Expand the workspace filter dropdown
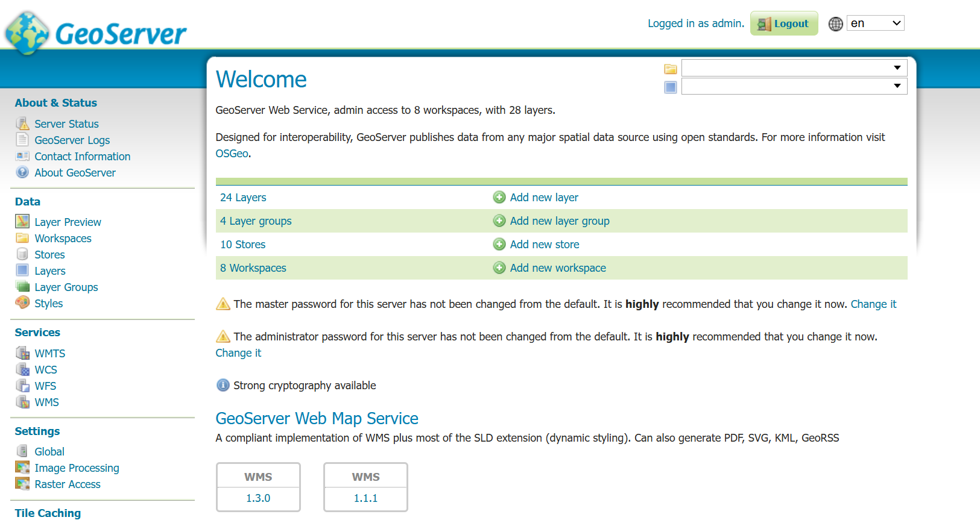The height and width of the screenshot is (526, 980). click(794, 68)
